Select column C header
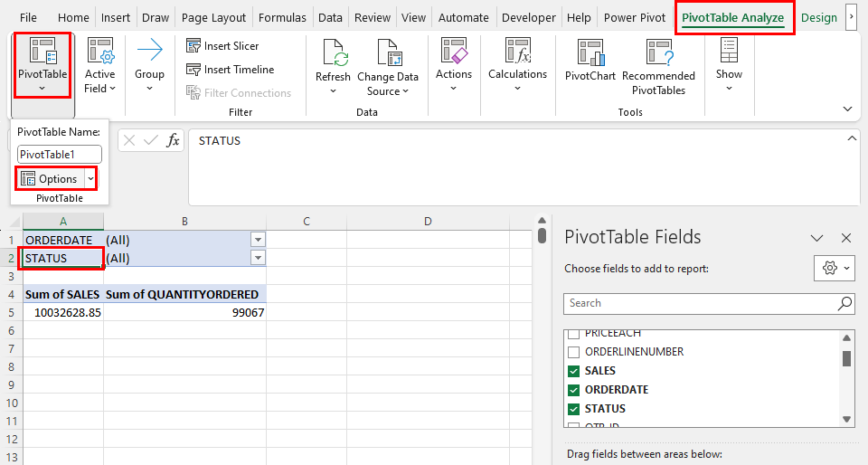Viewport: 868px width, 465px height. click(x=307, y=222)
